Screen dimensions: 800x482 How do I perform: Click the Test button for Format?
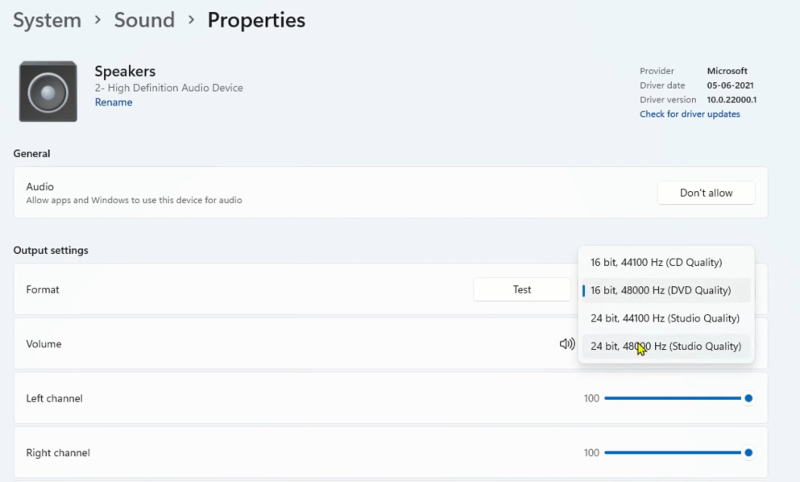point(522,290)
